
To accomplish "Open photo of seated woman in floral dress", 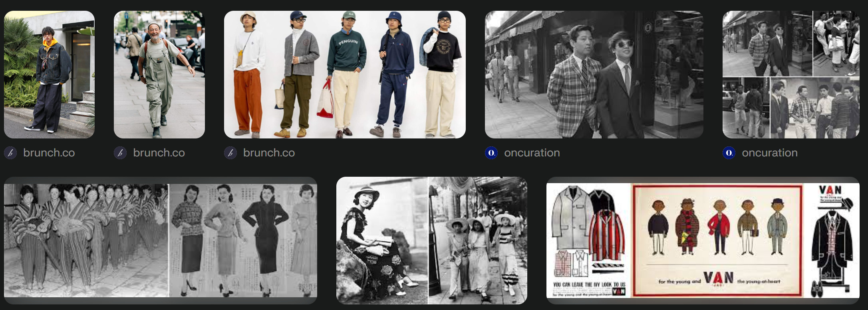I will pos(381,240).
